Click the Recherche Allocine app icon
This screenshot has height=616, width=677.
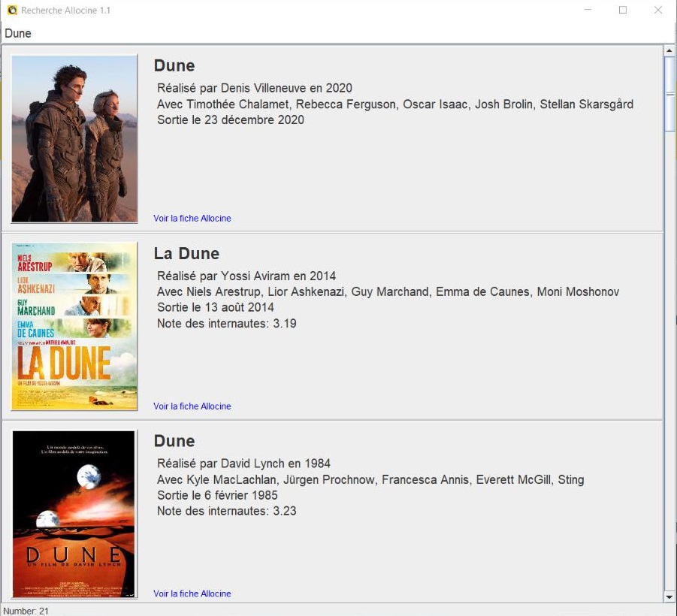pos(12,10)
